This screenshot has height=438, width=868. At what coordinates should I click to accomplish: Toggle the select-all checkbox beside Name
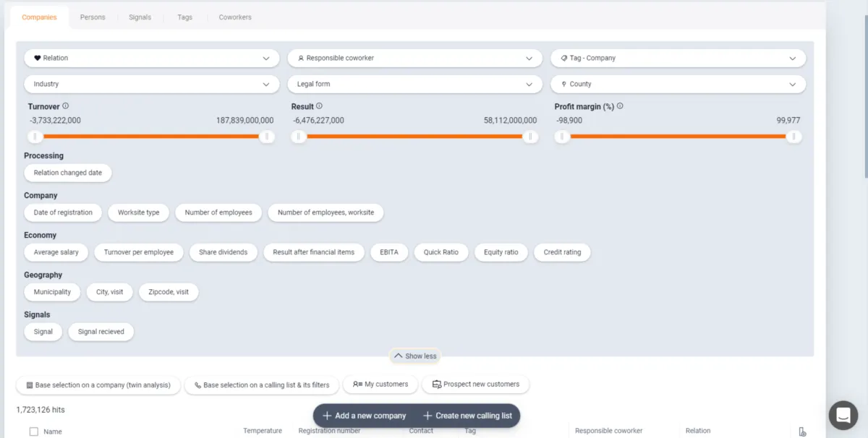tap(33, 431)
